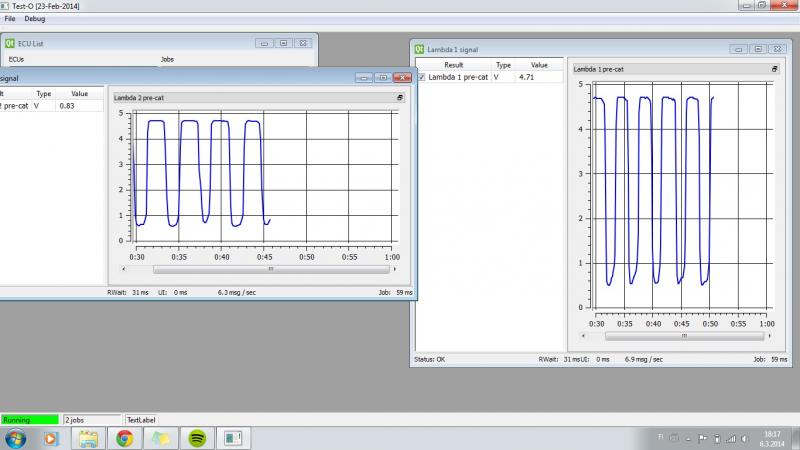Open the Debug menu
The height and width of the screenshot is (450, 800).
[34, 19]
